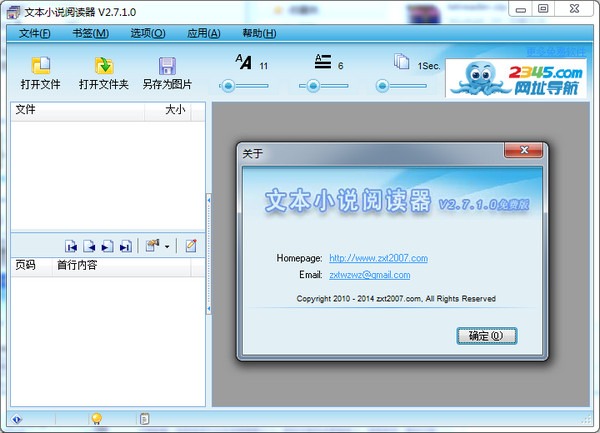Screen dimensions: 600x433
Task: Go to the next page icon
Action: (108, 246)
